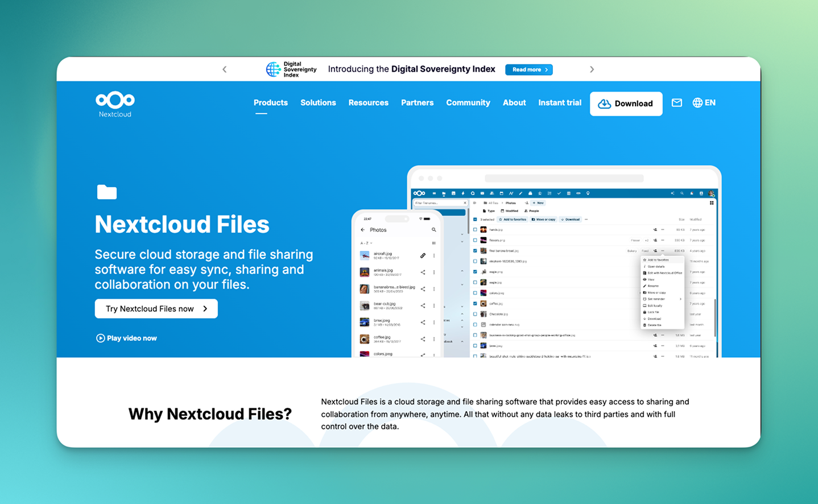The width and height of the screenshot is (818, 504).
Task: Check the elephant-1822636_1280.jpg checkbox
Action: pyautogui.click(x=475, y=261)
